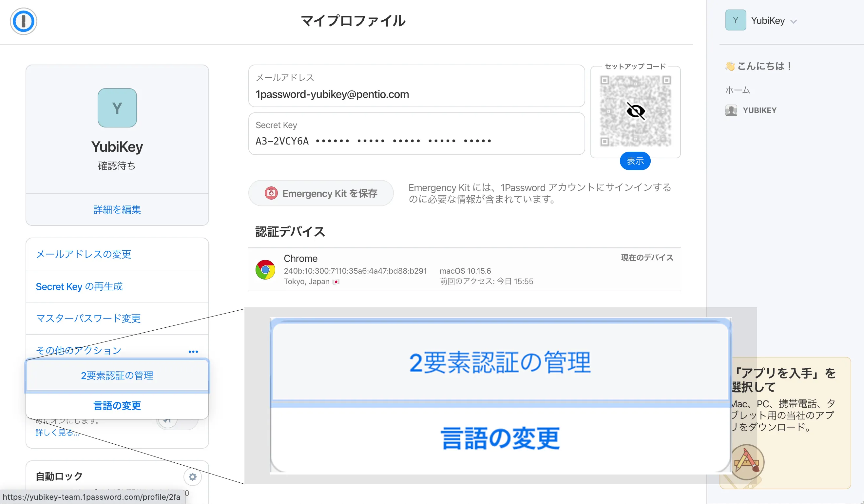The width and height of the screenshot is (864, 504).
Task: Click the crossed-eye icon on QR code
Action: 635,111
